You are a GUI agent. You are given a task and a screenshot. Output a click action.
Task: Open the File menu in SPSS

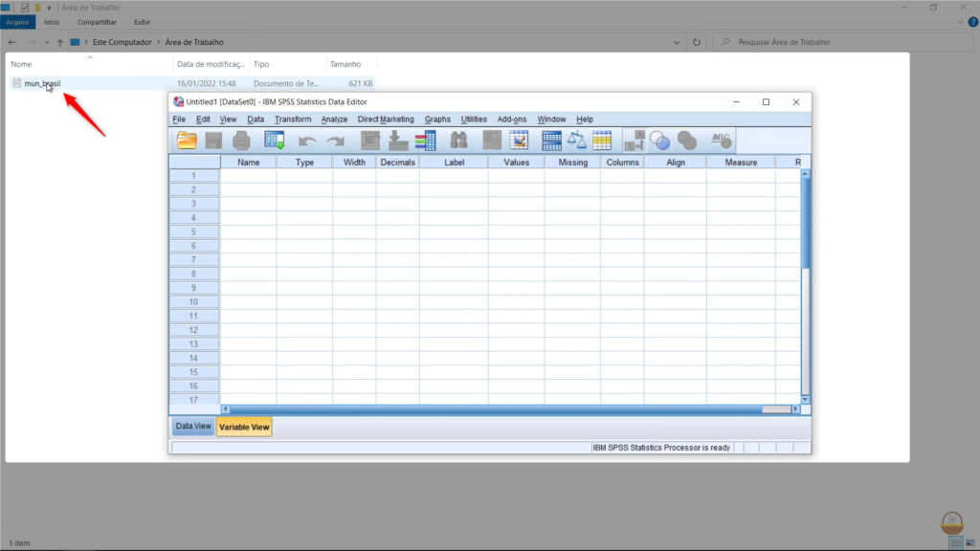tap(179, 120)
